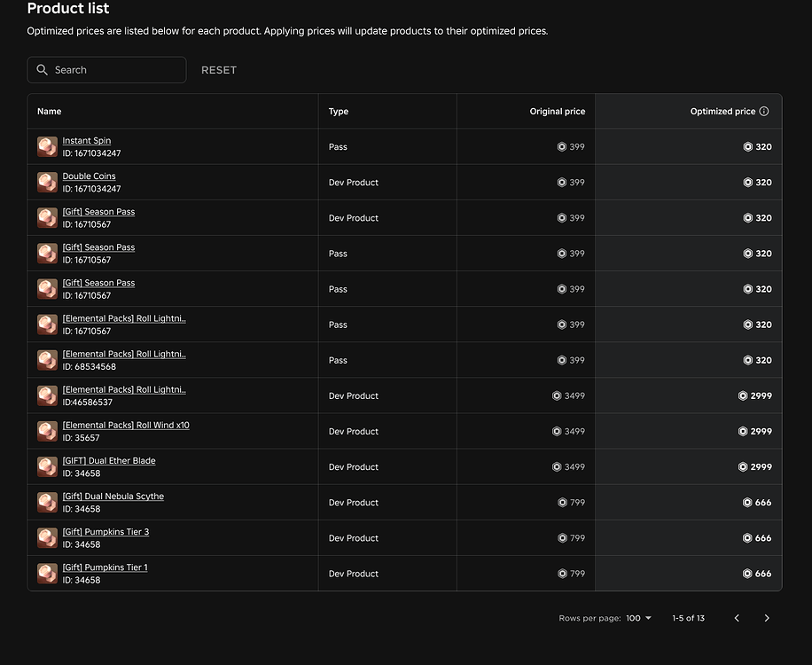Click the Robux icon beside Instant Spin's 399 price
This screenshot has height=665, width=812.
coord(561,146)
